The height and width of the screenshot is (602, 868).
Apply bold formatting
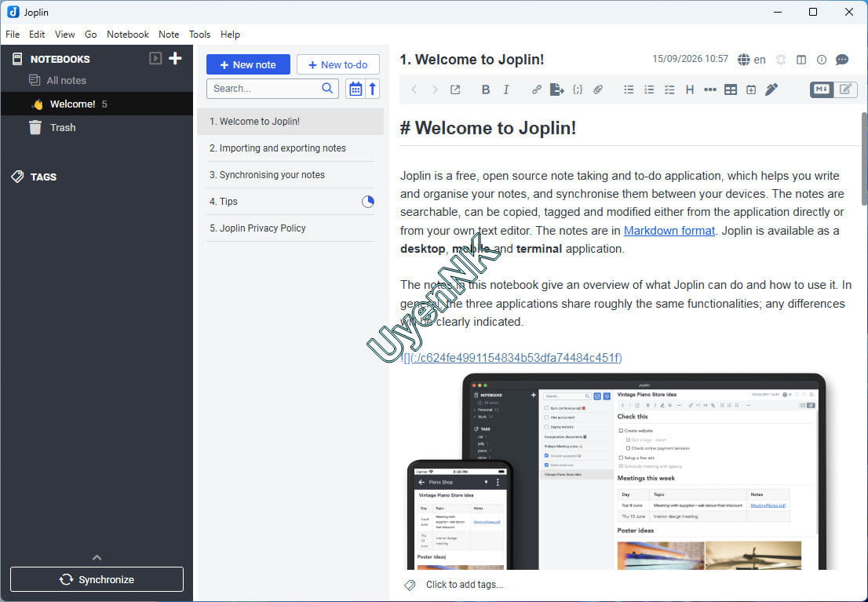tap(486, 89)
